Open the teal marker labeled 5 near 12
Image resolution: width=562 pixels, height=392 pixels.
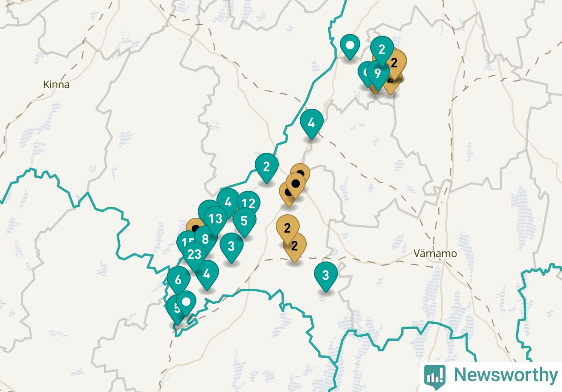coord(244,220)
